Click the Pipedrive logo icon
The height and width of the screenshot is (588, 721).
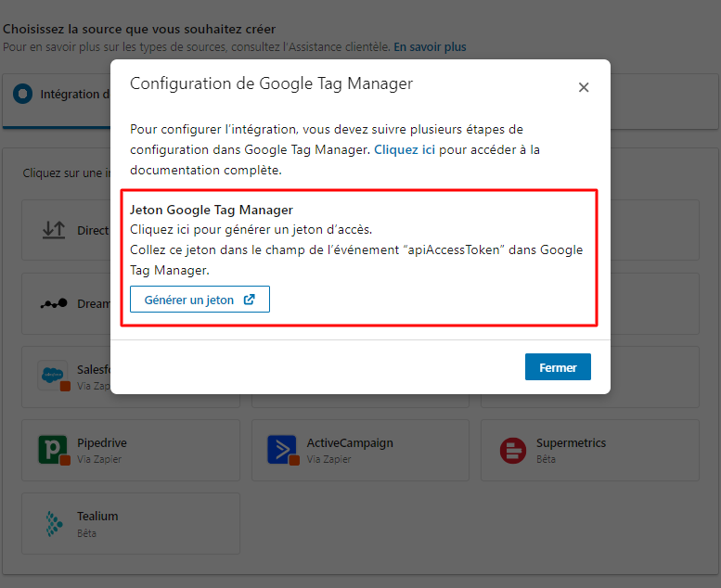[53, 450]
